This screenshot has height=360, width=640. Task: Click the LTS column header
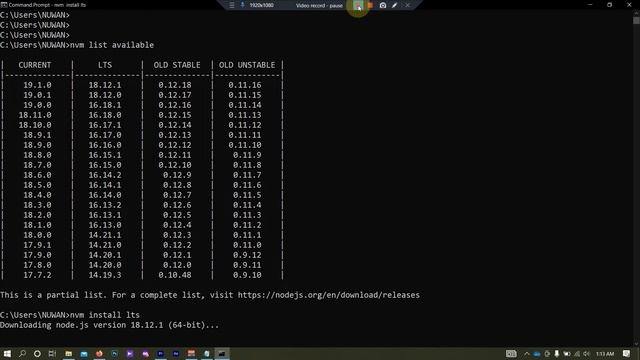pyautogui.click(x=105, y=65)
